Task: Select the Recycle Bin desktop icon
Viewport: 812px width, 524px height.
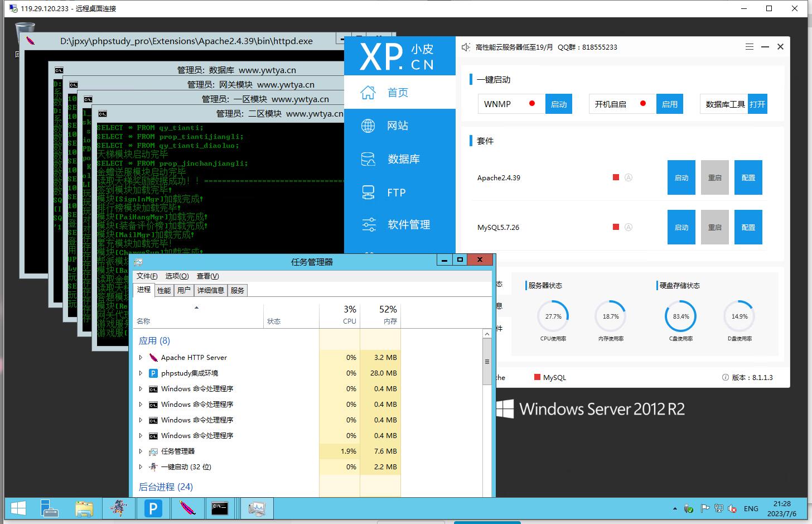Action: tap(25, 32)
